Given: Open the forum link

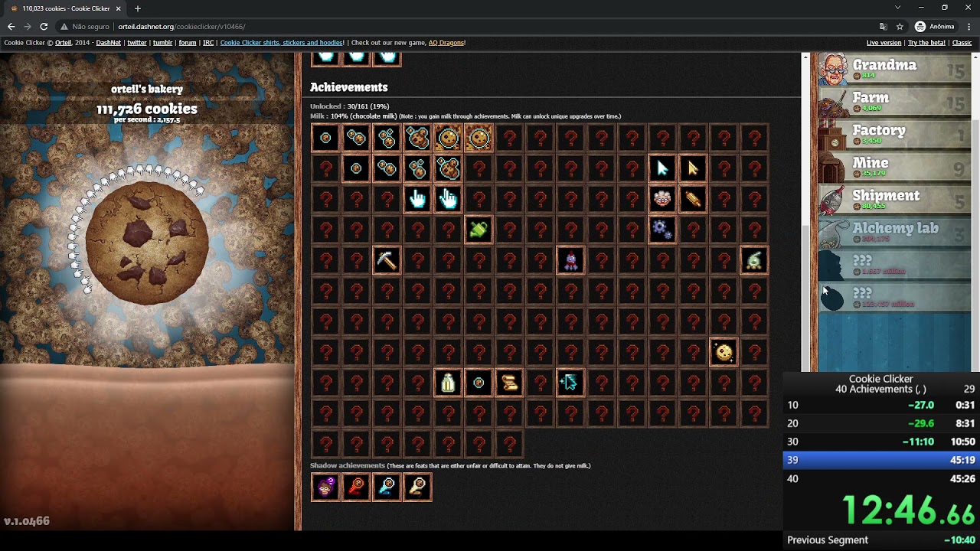Looking at the screenshot, I should tap(188, 43).
